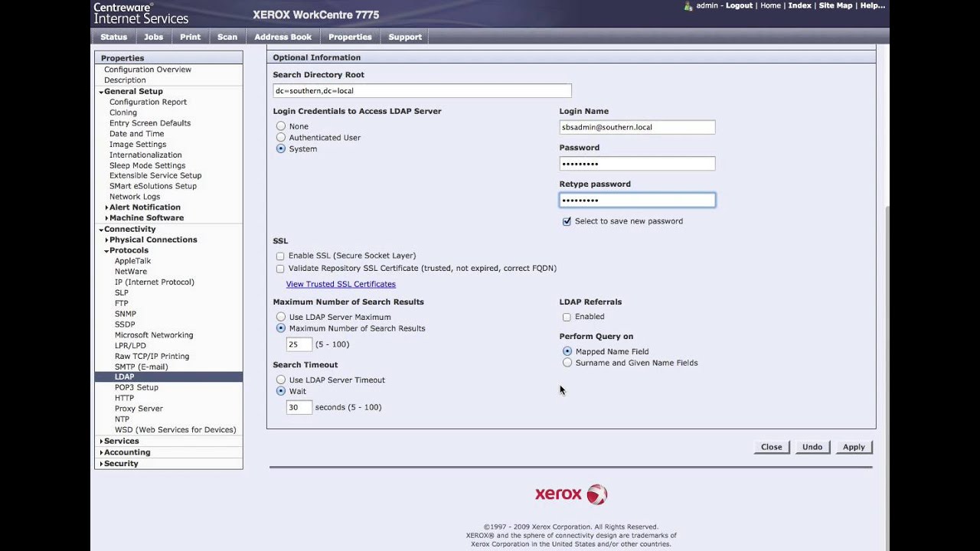Image resolution: width=980 pixels, height=551 pixels.
Task: Click the Search Directory Root field
Action: click(x=422, y=90)
